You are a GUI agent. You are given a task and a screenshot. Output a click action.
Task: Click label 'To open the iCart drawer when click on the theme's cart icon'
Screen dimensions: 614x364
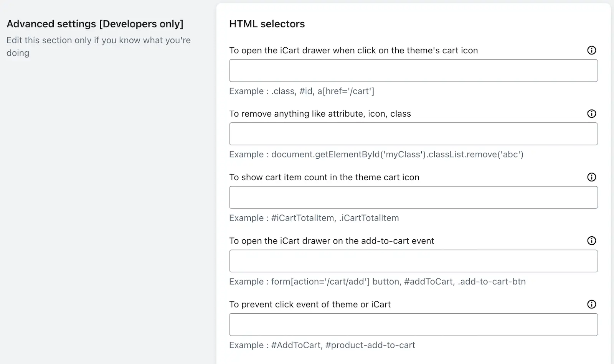(353, 51)
